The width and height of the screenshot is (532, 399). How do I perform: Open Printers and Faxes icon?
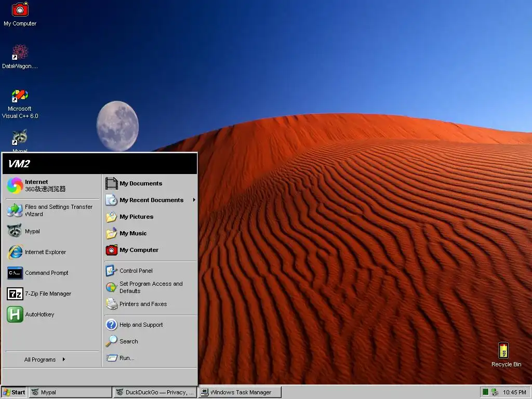pyautogui.click(x=111, y=304)
